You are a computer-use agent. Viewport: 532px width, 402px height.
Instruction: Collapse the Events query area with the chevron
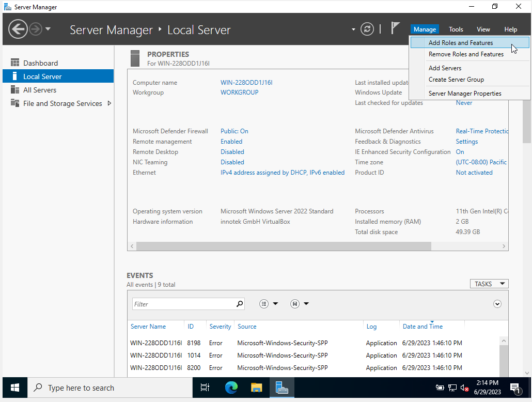click(497, 304)
